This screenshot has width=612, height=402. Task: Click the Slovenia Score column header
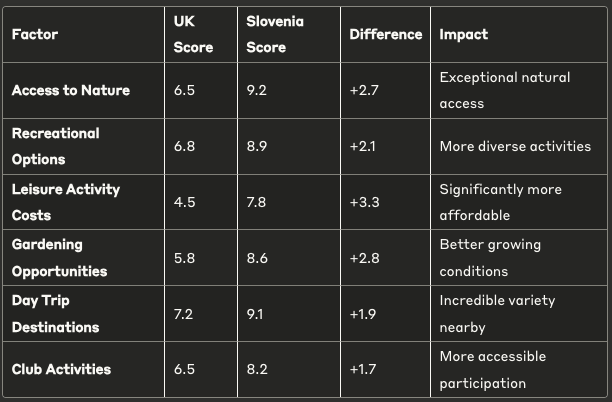275,34
